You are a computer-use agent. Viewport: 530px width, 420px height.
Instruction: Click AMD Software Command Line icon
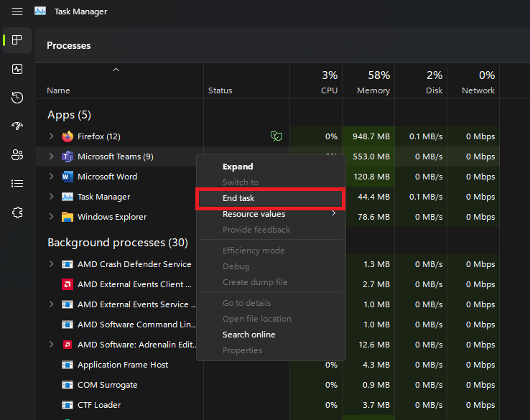pyautogui.click(x=68, y=325)
